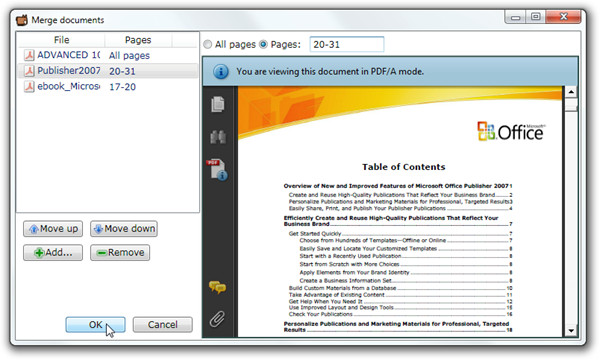This screenshot has width=600, height=360.
Task: Click the Add... button
Action: coord(53,252)
